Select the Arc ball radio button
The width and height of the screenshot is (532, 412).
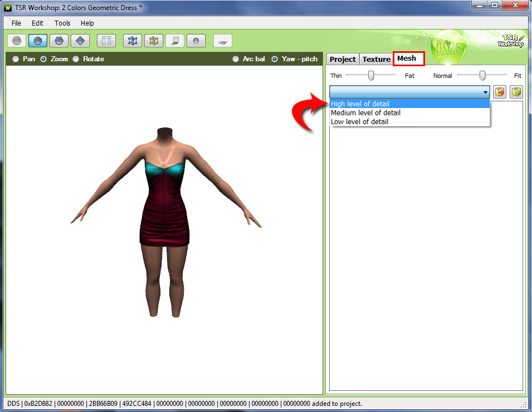(236, 59)
